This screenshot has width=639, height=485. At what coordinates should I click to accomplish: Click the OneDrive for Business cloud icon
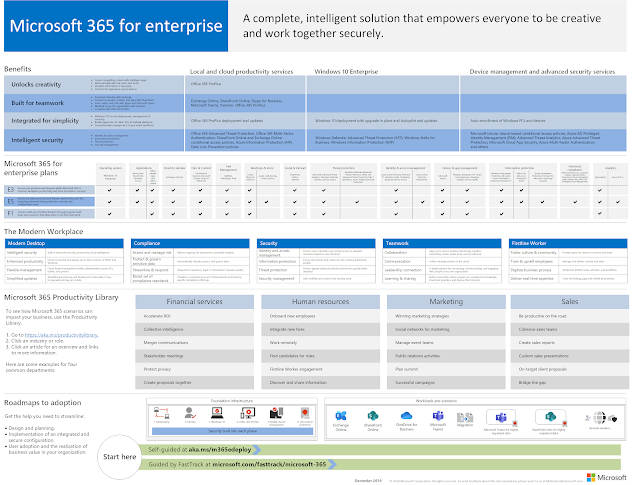406,416
